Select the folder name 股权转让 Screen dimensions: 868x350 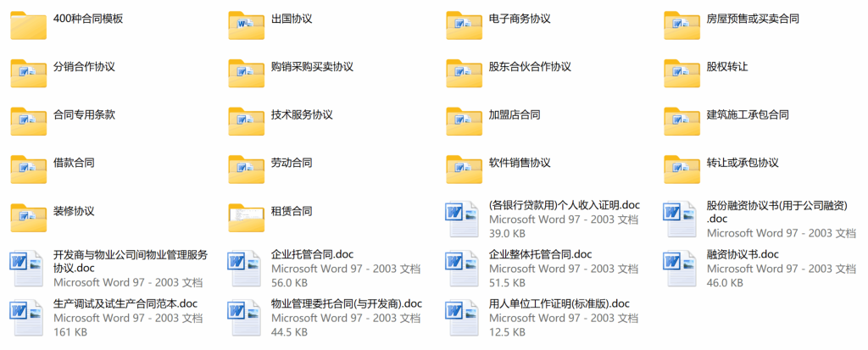coord(727,67)
